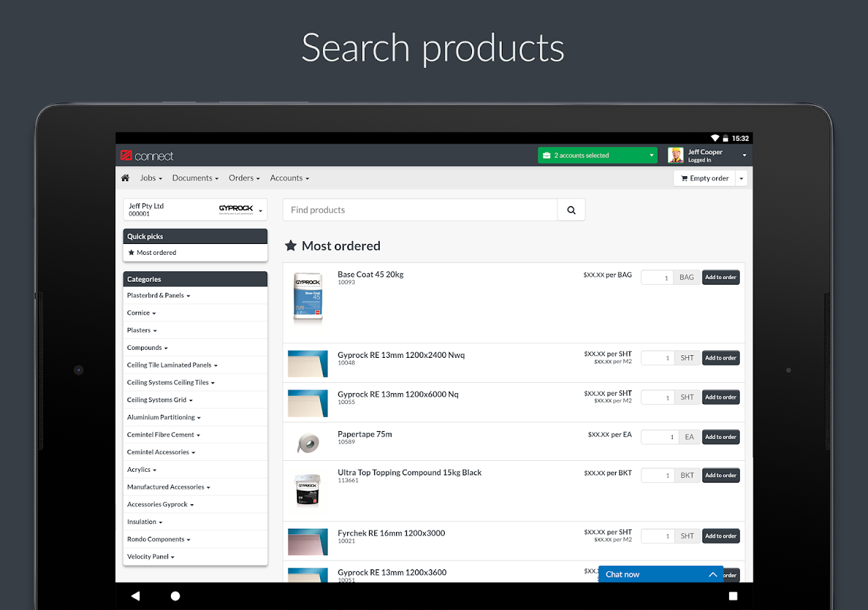868x610 pixels.
Task: Select Most ordered quick pick
Action: pyautogui.click(x=195, y=253)
